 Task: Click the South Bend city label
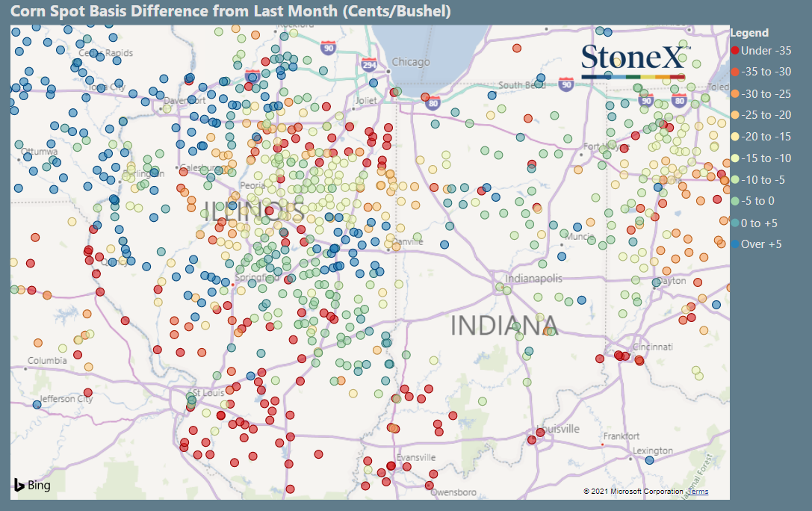point(522,85)
